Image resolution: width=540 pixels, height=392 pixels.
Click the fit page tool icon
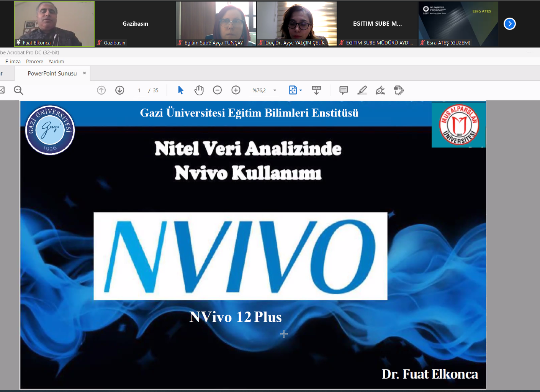coord(293,90)
